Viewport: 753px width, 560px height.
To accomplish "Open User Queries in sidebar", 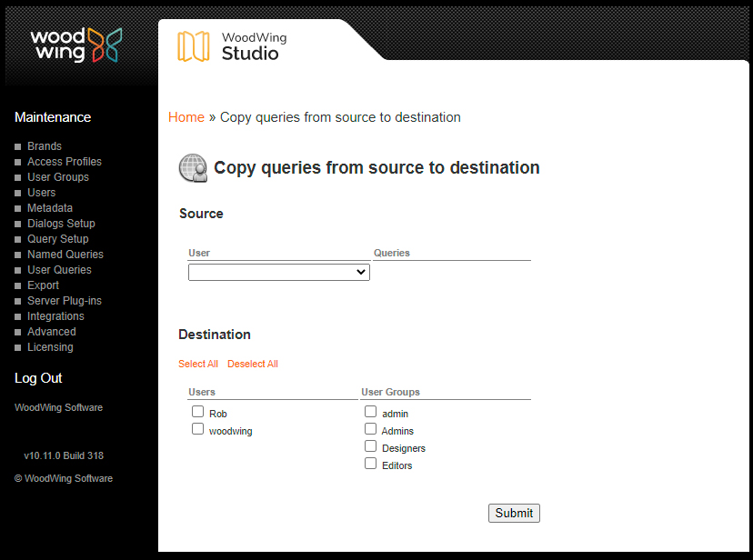I will coord(59,270).
